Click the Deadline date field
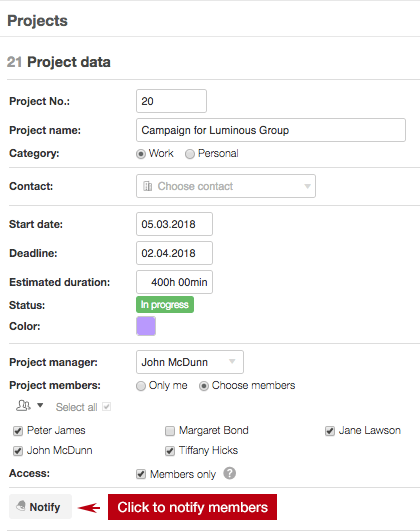Image resolution: width=420 pixels, height=531 pixels. (174, 253)
